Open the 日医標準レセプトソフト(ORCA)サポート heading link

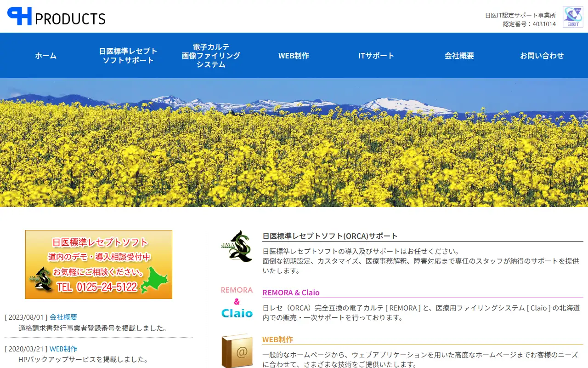click(x=330, y=236)
